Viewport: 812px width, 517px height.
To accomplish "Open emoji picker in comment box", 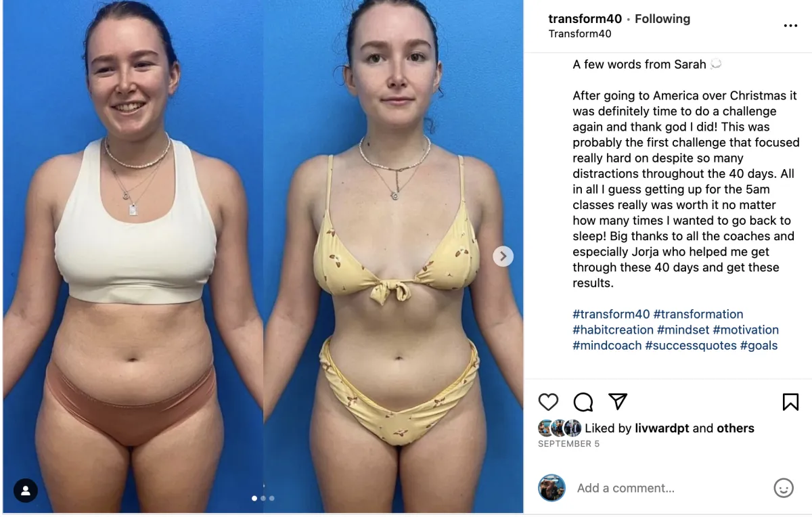I will (784, 488).
